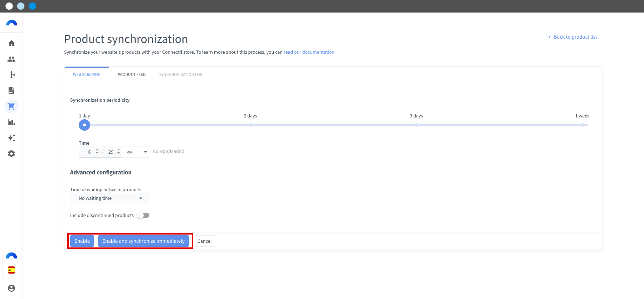Open the AM/PM dropdown
The height and width of the screenshot is (299, 644).
pos(136,152)
